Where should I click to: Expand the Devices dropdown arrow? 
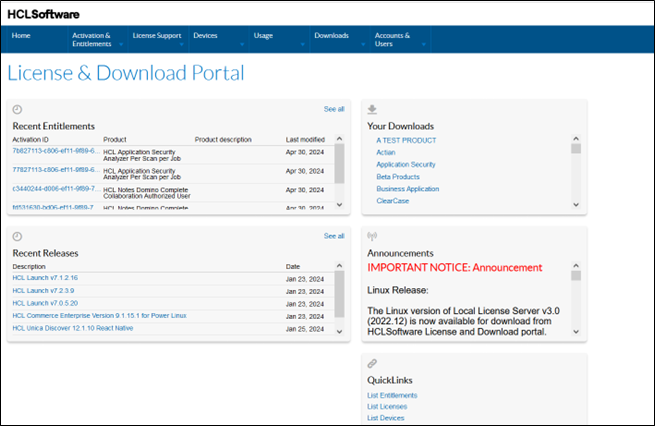coord(242,45)
